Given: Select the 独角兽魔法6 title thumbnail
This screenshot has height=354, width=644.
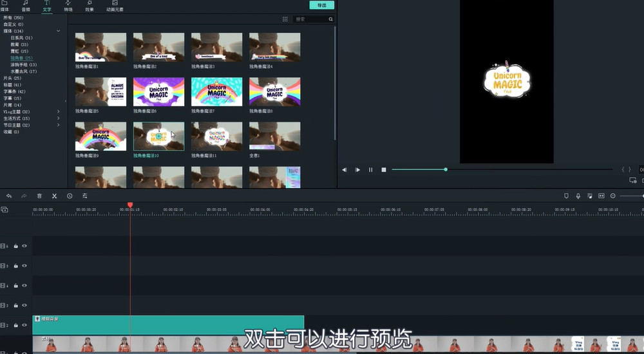Looking at the screenshot, I should (158, 91).
